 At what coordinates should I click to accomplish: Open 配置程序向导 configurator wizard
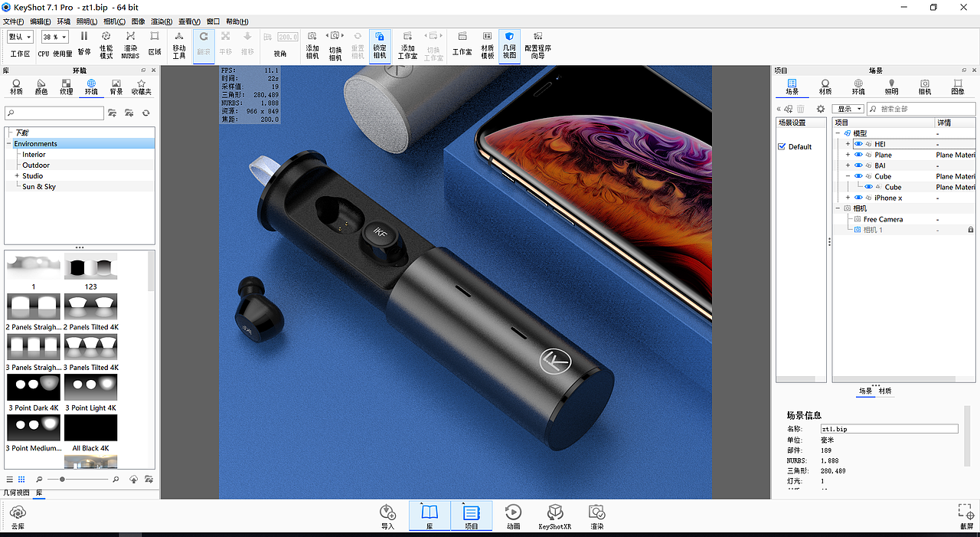[537, 44]
